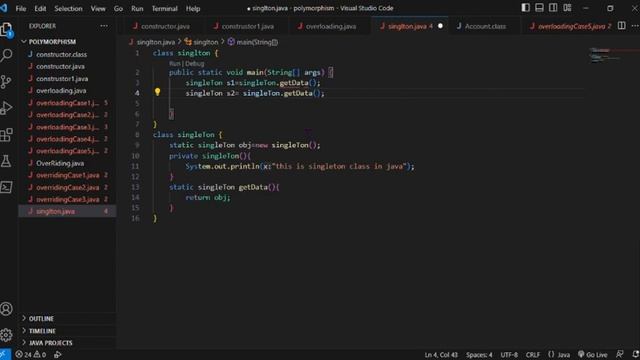The width and height of the screenshot is (640, 360).
Task: Open the terminal-style activity bar icon
Action: click(6, 187)
